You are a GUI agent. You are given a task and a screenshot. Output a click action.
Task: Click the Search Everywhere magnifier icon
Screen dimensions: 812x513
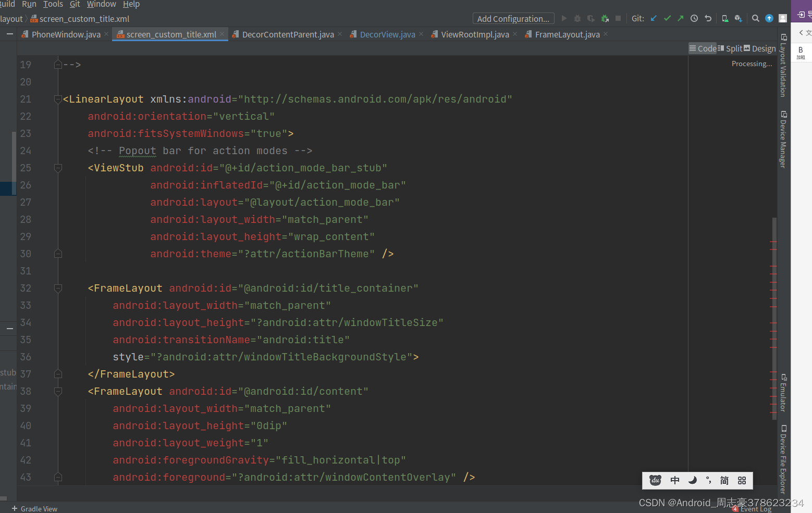tap(756, 18)
